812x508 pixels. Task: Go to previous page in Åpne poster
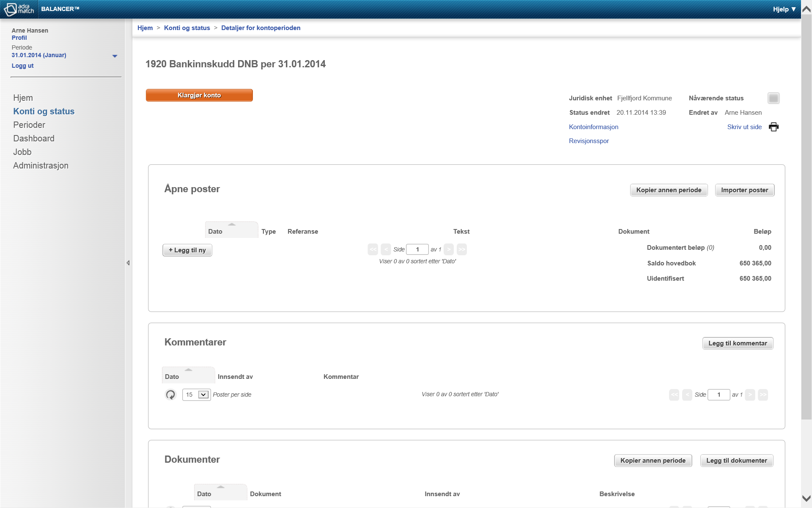click(386, 249)
